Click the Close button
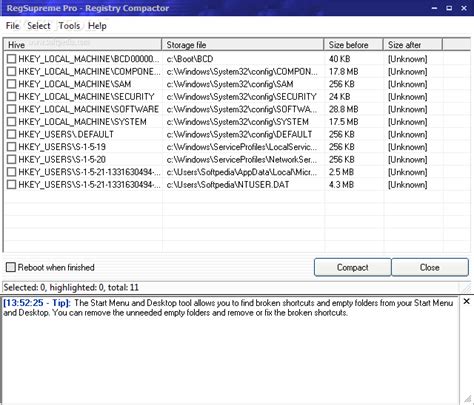 point(430,267)
